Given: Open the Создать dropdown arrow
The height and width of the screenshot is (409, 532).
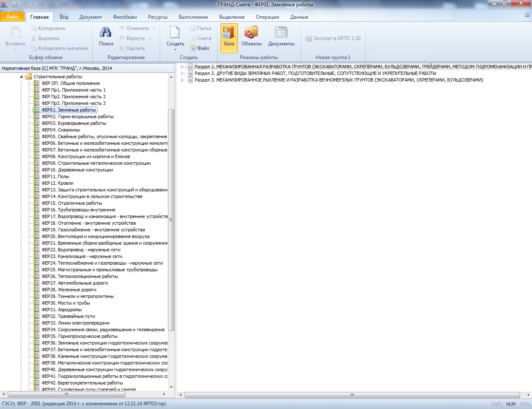Looking at the screenshot, I should (175, 50).
